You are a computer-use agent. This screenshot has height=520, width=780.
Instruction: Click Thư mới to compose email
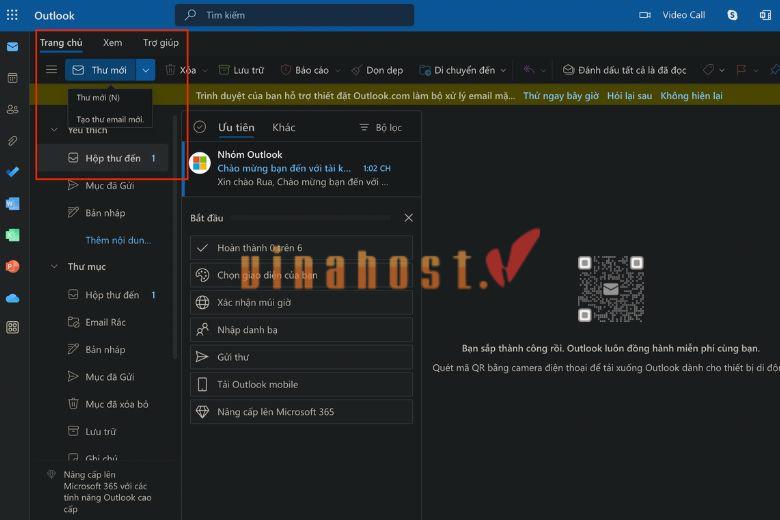[100, 70]
